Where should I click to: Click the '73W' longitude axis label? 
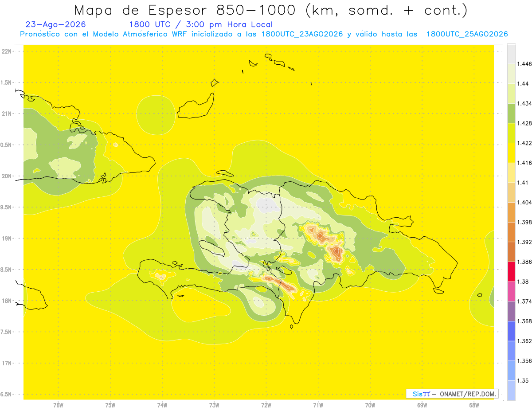[214, 405]
